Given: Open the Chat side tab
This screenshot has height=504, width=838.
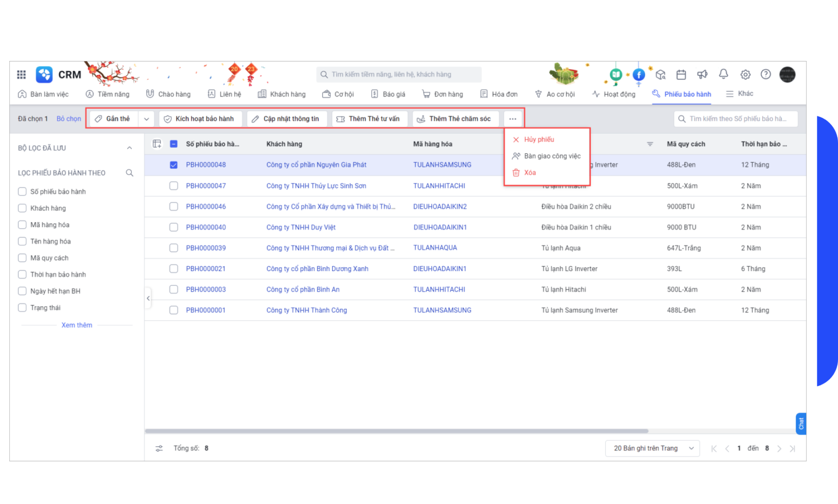Looking at the screenshot, I should pos(801,424).
